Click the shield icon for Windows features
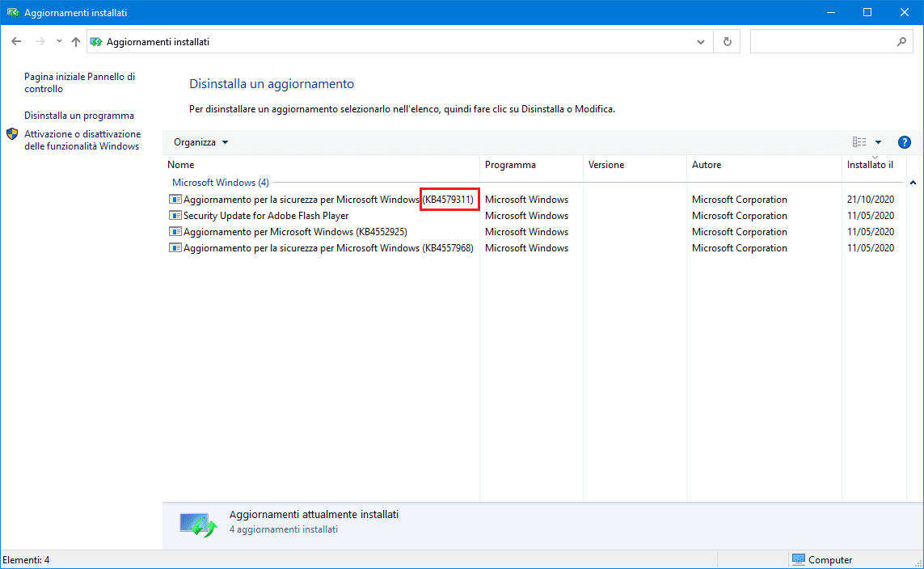This screenshot has width=924, height=569. tap(12, 134)
